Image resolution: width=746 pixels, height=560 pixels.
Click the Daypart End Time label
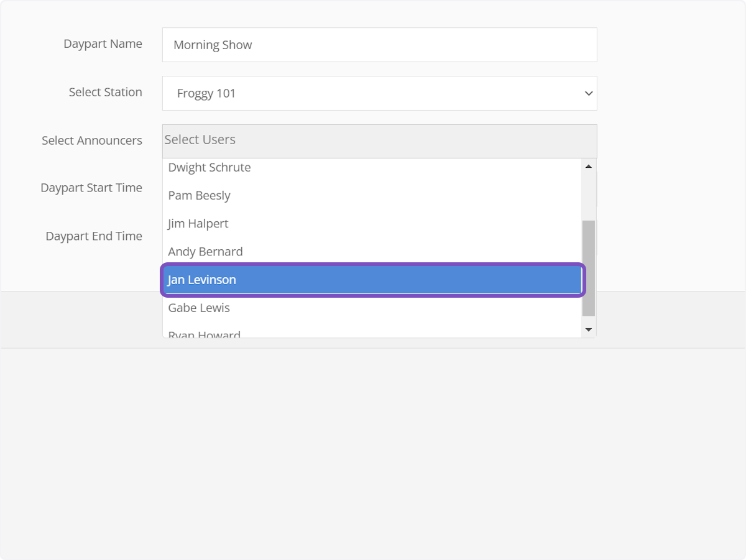(94, 236)
